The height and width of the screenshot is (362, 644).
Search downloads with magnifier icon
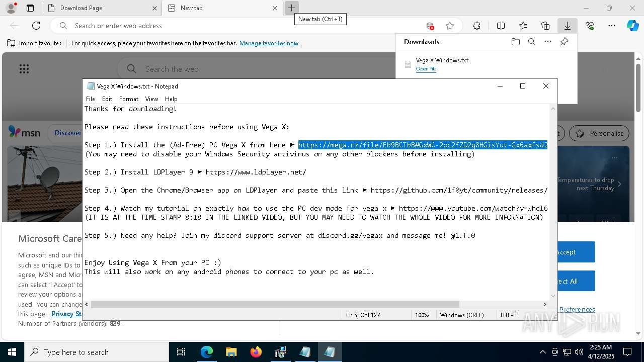(531, 42)
